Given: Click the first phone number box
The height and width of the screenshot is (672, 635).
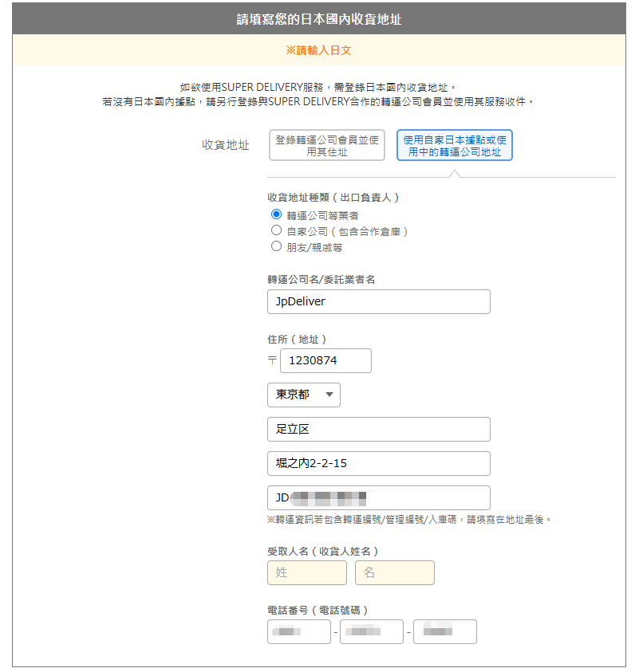Looking at the screenshot, I should pos(299,631).
